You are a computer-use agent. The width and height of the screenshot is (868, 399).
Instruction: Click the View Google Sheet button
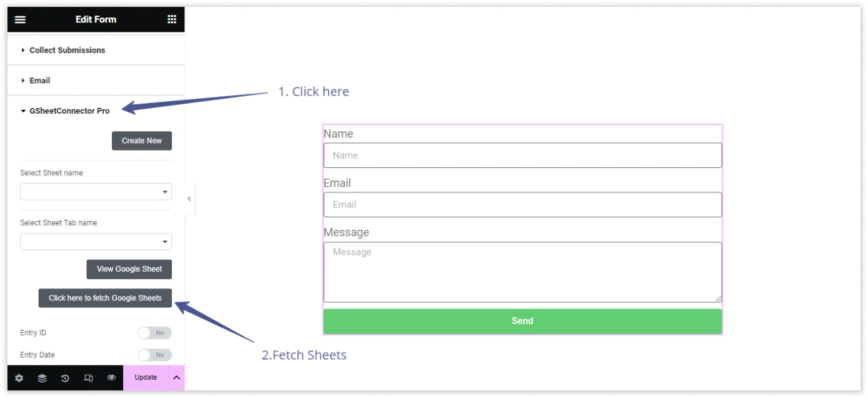tap(129, 269)
